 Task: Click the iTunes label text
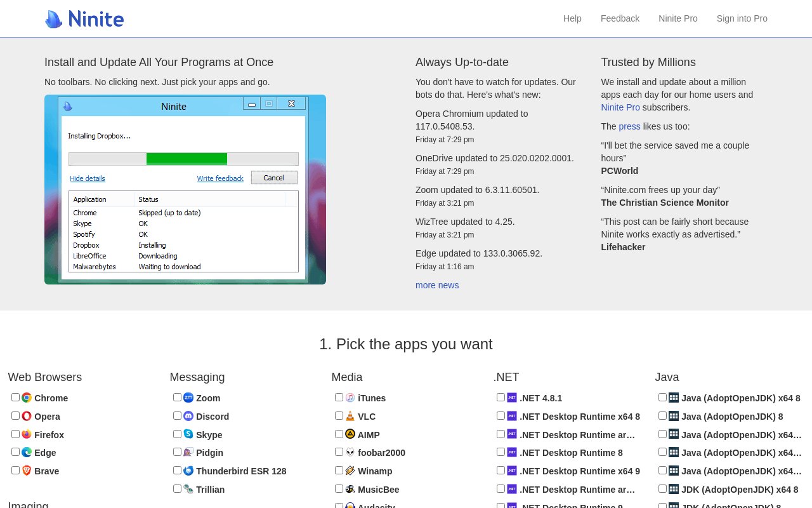(x=372, y=398)
